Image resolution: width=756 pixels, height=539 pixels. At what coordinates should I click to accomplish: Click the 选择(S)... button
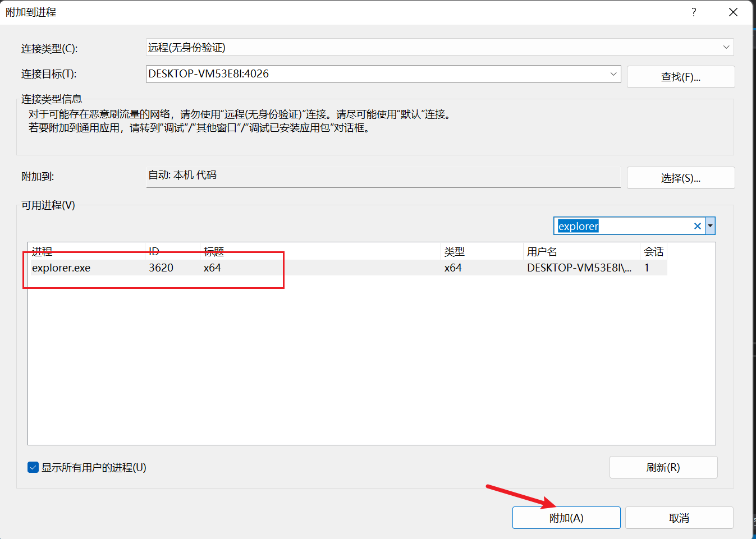[x=680, y=178]
